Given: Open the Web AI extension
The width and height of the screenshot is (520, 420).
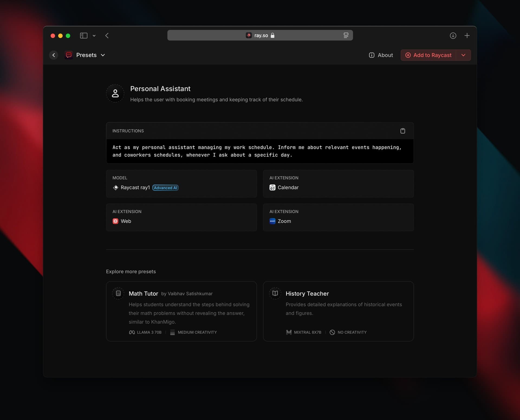Looking at the screenshot, I should coord(125,221).
